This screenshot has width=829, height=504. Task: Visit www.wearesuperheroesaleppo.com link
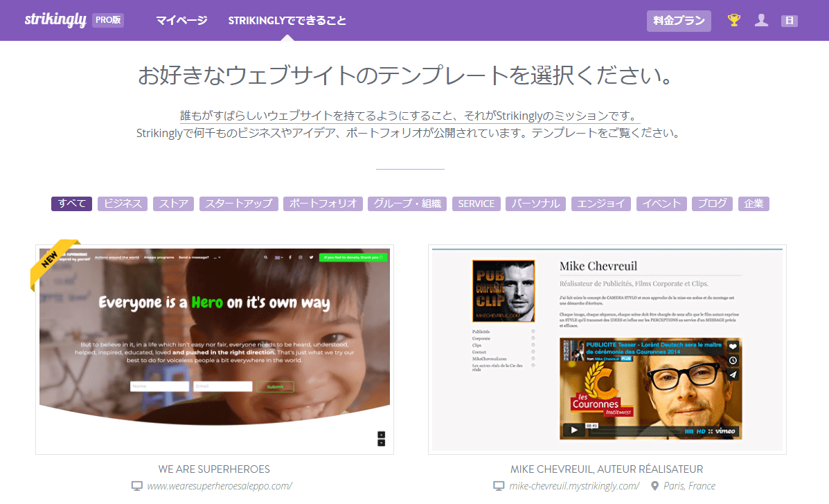pos(220,486)
